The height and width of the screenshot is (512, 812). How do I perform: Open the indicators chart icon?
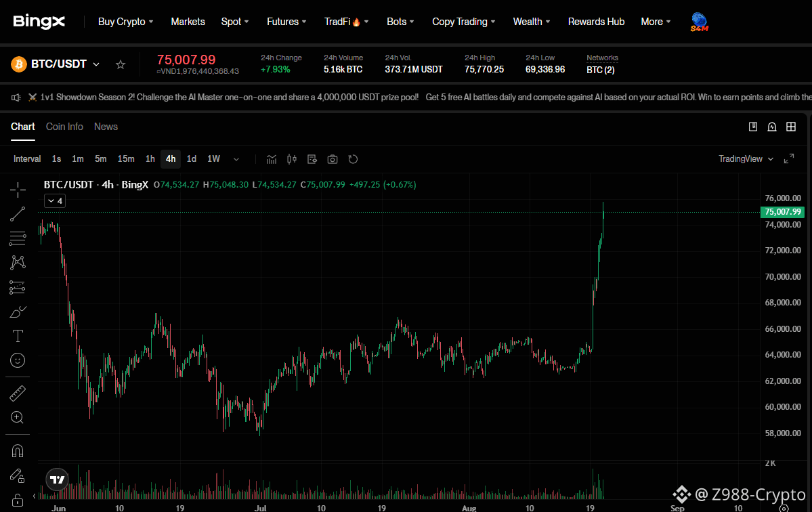[x=272, y=159]
